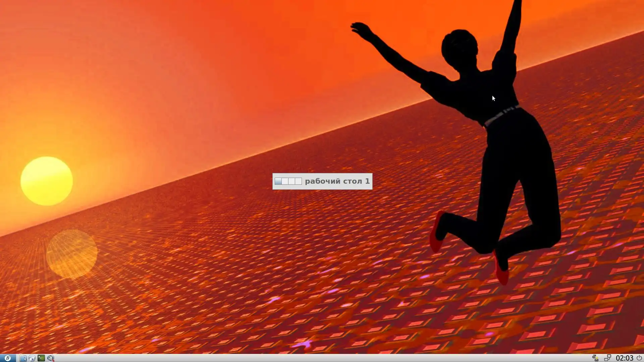Image resolution: width=644 pixels, height=362 pixels.
Task: Click the yellow sun on wallpaper
Action: tap(47, 181)
